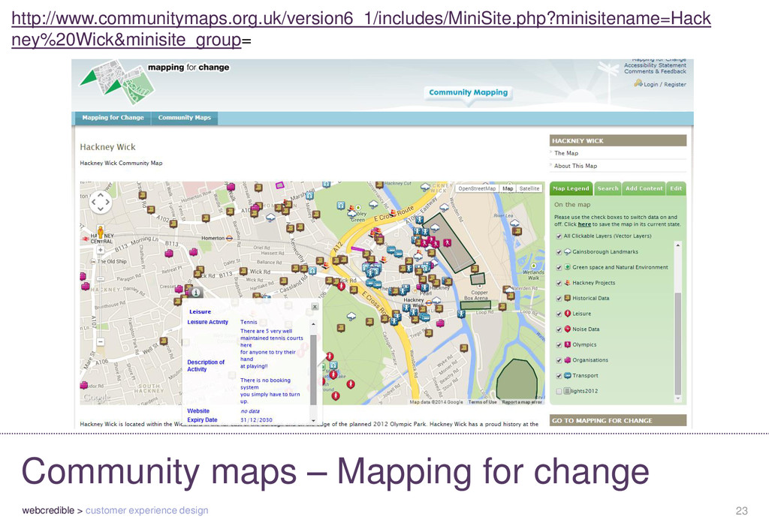Screen dimensions: 769x532
Task: Click the info 'i' marker above popup
Action: [x=196, y=293]
